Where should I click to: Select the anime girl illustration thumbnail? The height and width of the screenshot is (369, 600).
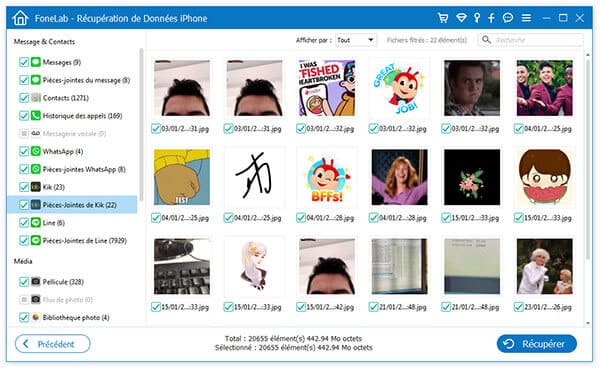point(254,266)
